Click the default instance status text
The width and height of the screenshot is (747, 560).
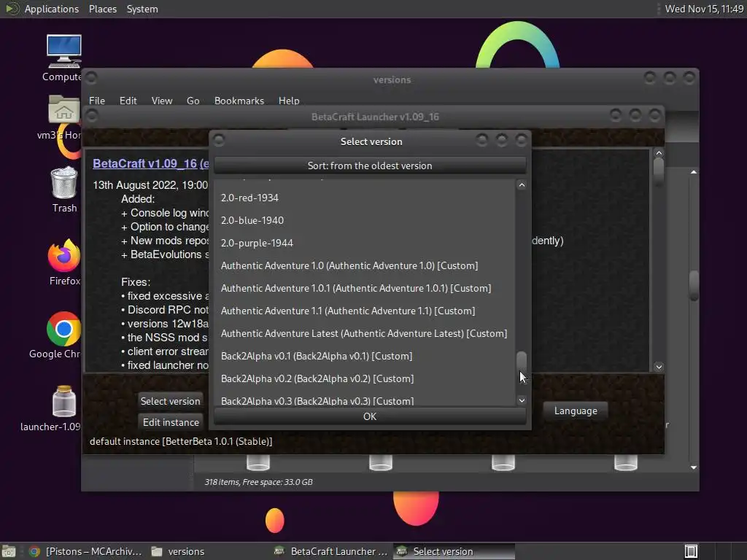(181, 441)
